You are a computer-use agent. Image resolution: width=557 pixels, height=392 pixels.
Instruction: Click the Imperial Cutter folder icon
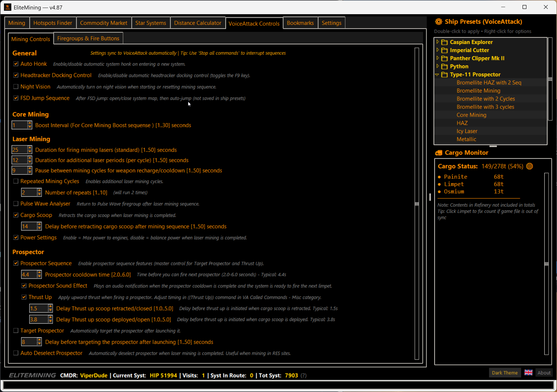coord(444,50)
